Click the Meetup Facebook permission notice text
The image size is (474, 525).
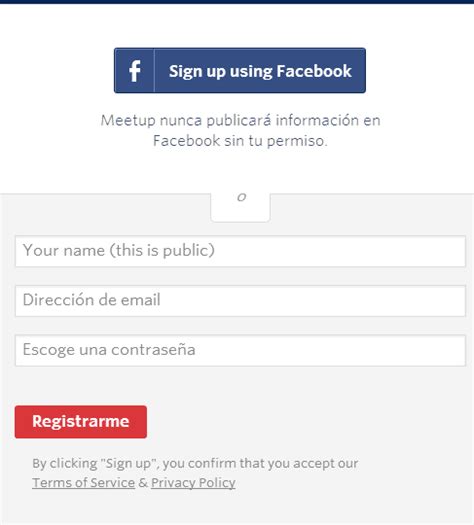point(240,130)
